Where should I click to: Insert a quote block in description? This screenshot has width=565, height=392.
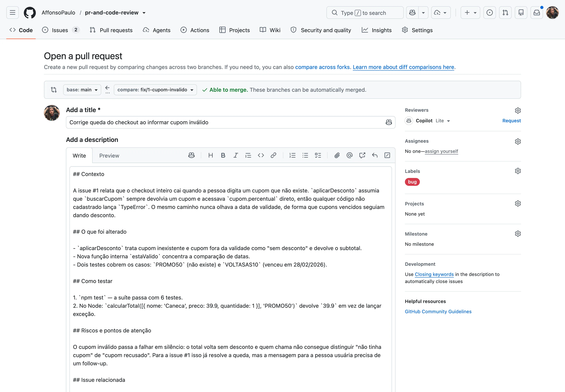click(x=248, y=155)
